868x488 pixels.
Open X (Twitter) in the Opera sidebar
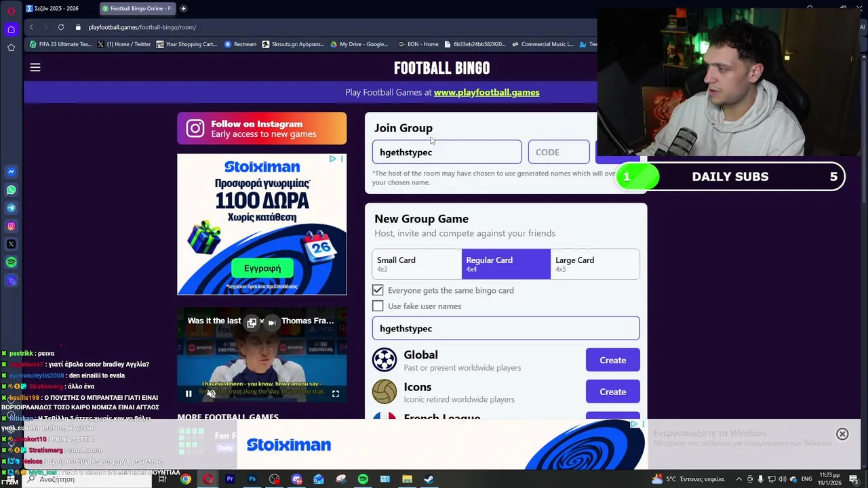[x=11, y=244]
